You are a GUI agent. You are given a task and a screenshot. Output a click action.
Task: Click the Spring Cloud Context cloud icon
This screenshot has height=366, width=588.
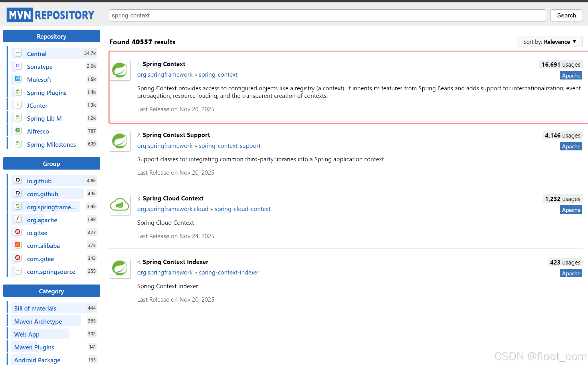[120, 205]
